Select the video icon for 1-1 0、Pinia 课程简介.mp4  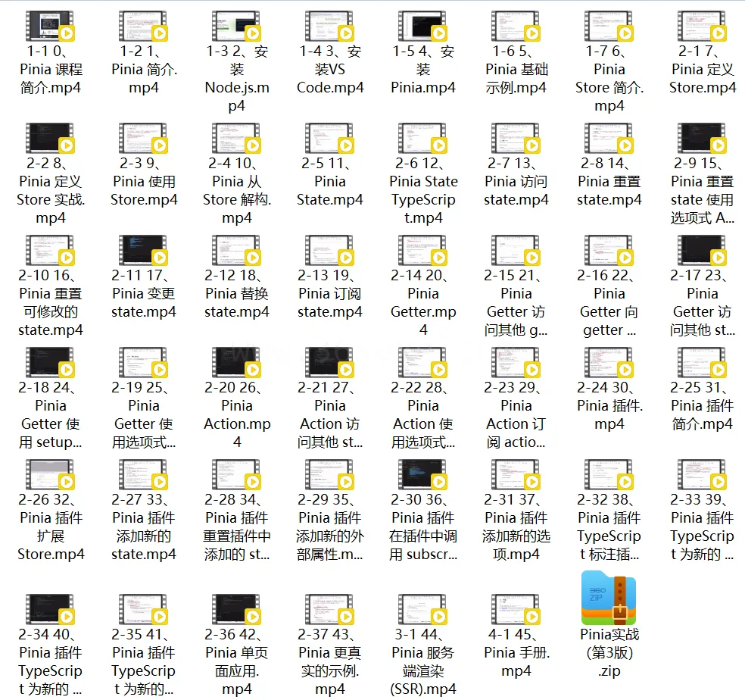[51, 26]
